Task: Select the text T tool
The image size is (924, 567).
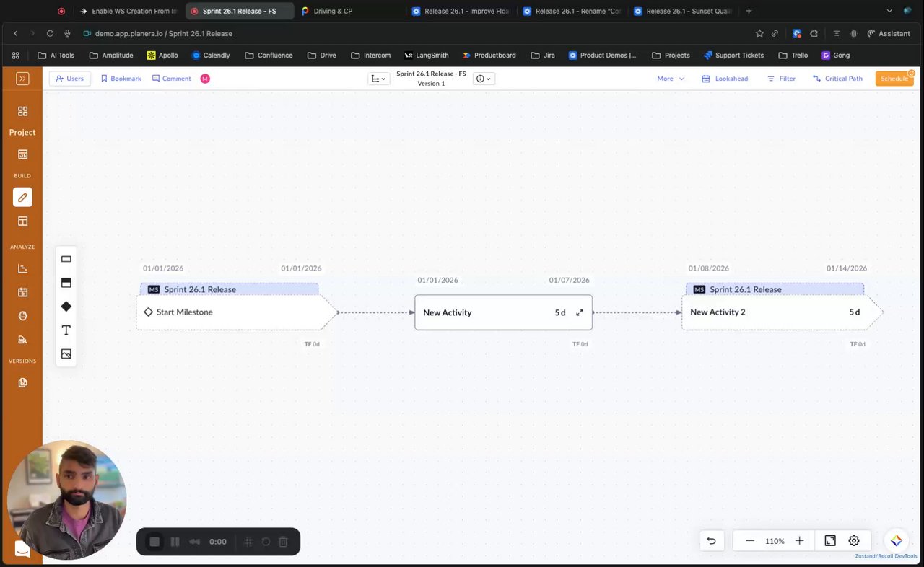Action: (66, 330)
